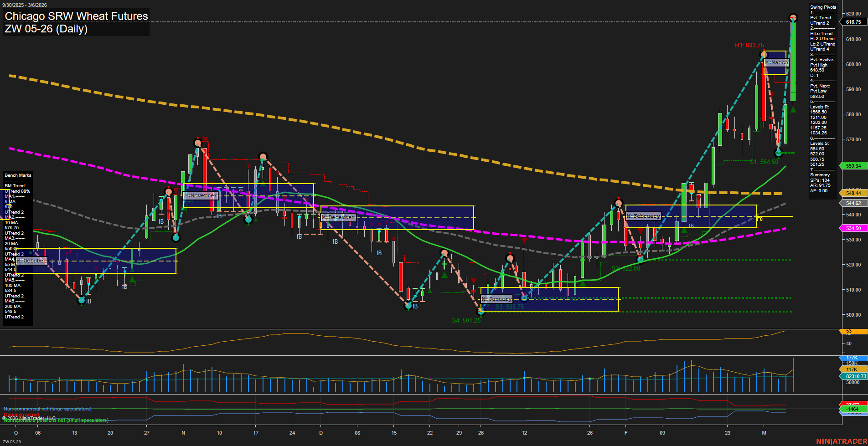The image size is (868, 446).
Task: Click the © 2026 NinjaTrader, LLC copyright text
Action: [30, 417]
